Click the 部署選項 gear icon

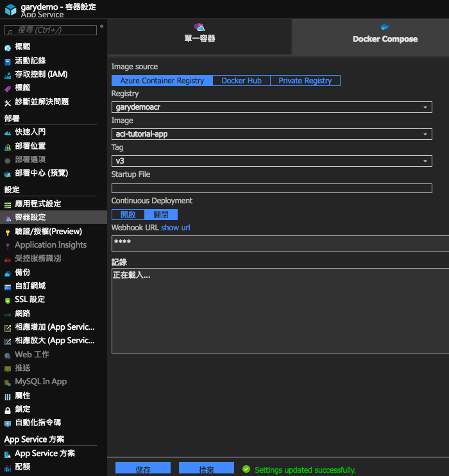click(8, 160)
